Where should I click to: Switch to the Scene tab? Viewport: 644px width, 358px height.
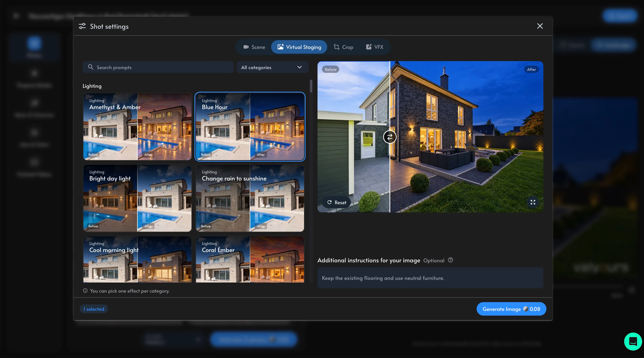point(254,47)
